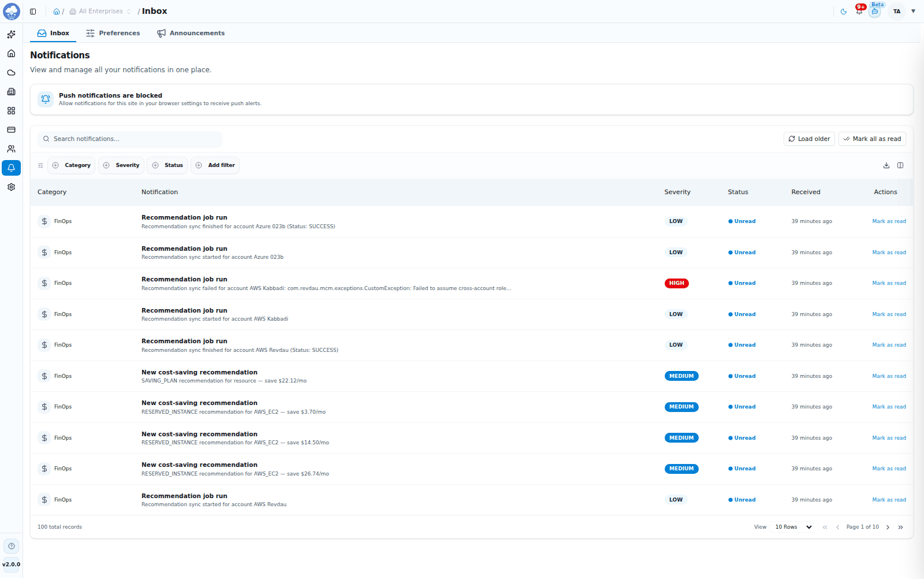Switch to the Announcements tab
The width and height of the screenshot is (924, 579).
[191, 33]
